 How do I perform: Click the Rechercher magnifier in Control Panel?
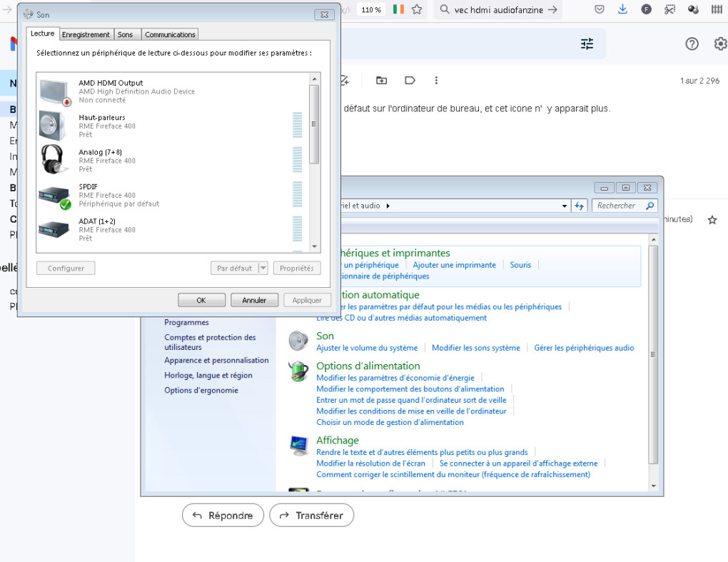tap(650, 206)
